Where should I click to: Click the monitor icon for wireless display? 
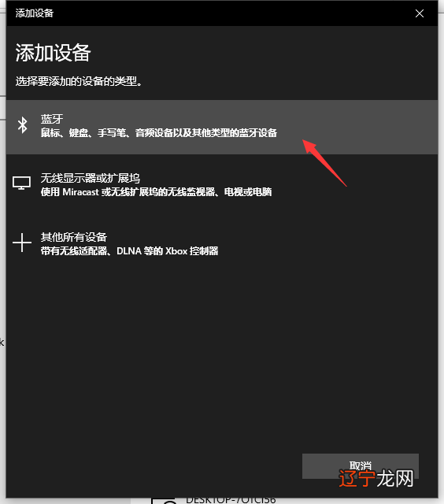click(x=21, y=183)
